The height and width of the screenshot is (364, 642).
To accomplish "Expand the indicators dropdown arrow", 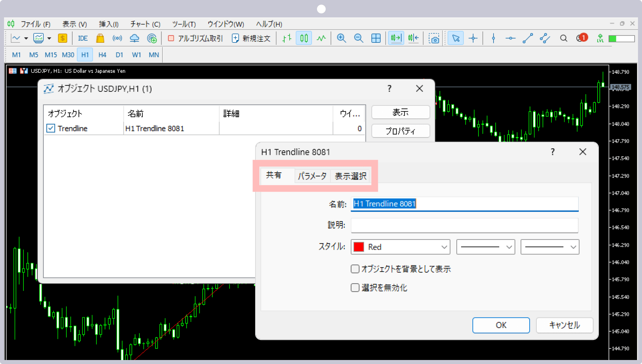I will click(x=49, y=38).
